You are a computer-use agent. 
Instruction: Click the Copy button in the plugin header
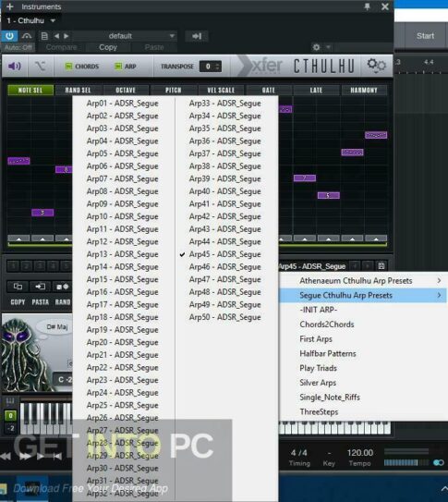point(108,47)
